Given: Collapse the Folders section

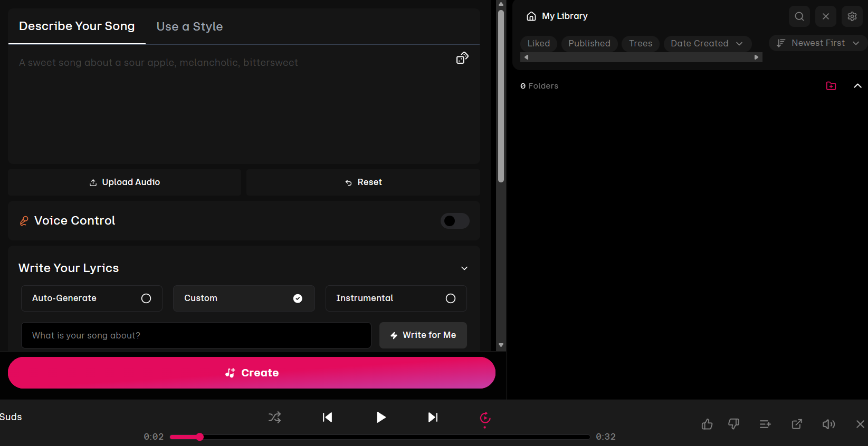Looking at the screenshot, I should pos(857,86).
